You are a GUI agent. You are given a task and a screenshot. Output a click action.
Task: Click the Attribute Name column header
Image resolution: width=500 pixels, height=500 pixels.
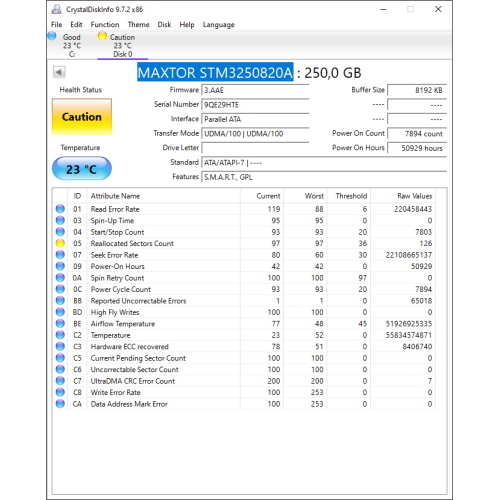(163, 196)
